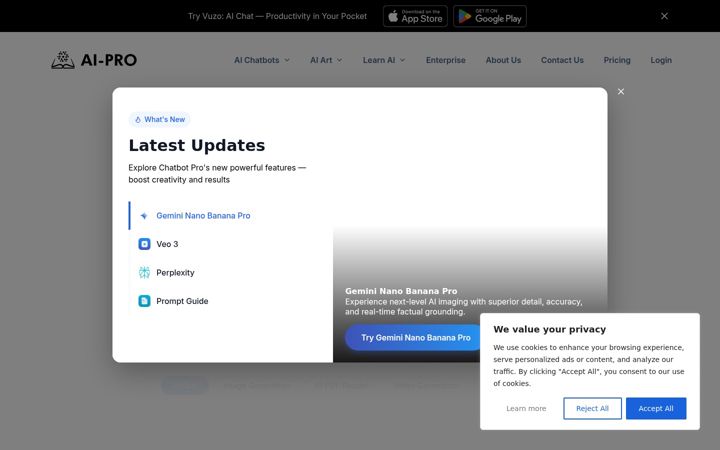This screenshot has width=720, height=450.
Task: Click the What's New badge
Action: 159,119
